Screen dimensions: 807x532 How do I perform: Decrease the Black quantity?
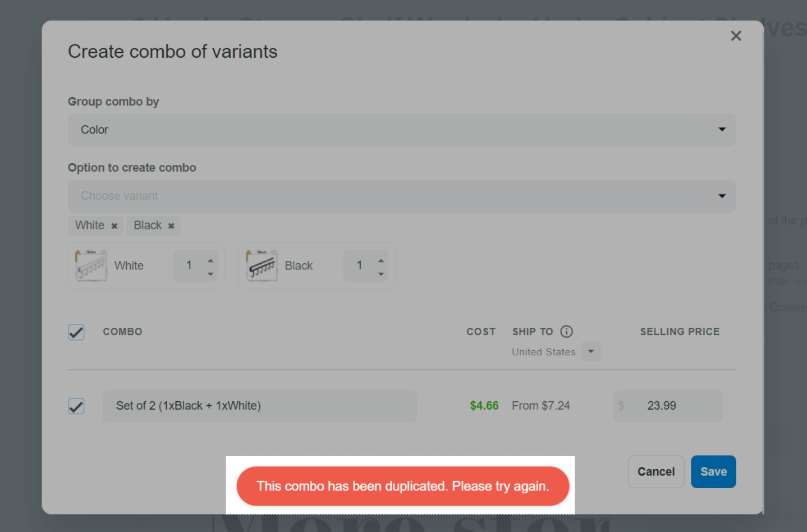[x=381, y=273]
